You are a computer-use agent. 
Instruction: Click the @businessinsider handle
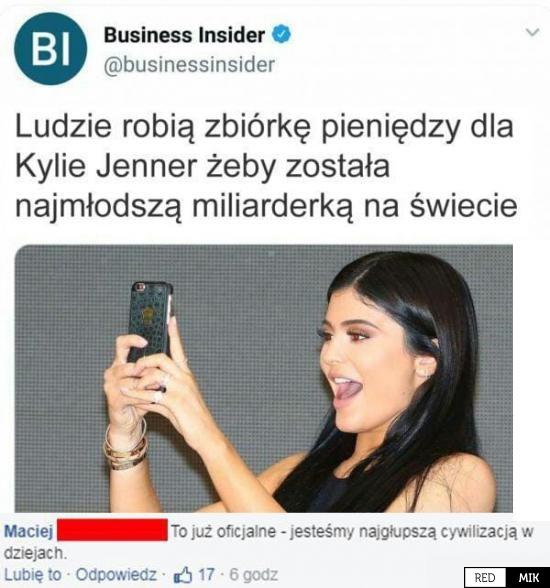(x=189, y=64)
